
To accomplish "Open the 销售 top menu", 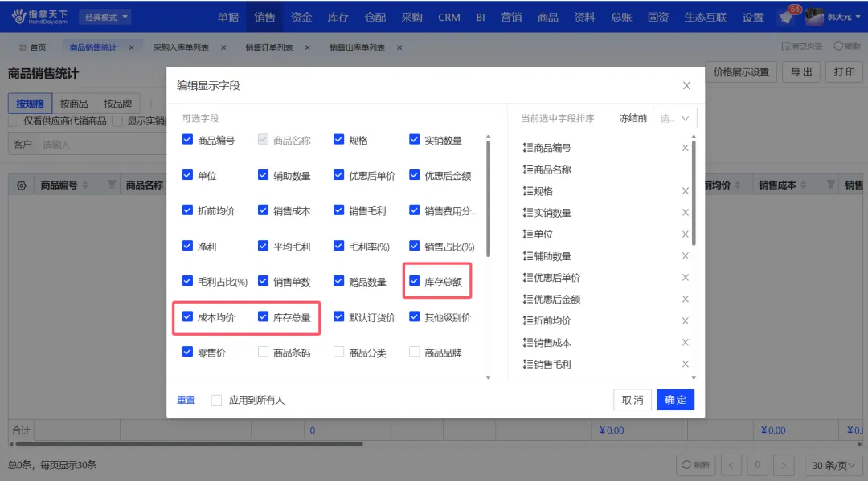I will [x=264, y=17].
